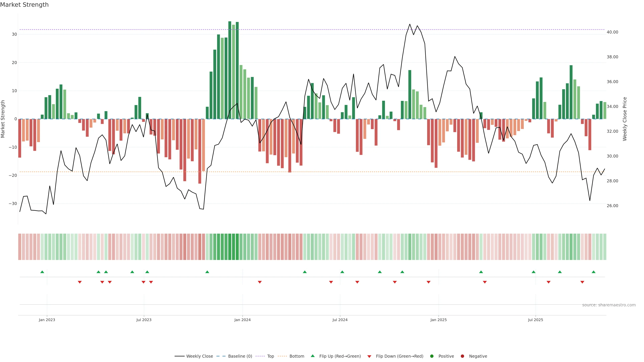Click first green flip-up marker near Jan 2023

(42, 272)
